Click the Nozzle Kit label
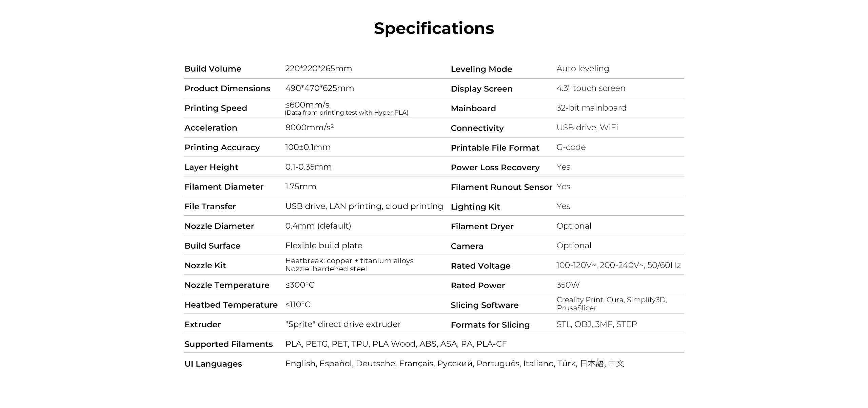Screen dimensions: 868x408 coord(205,266)
